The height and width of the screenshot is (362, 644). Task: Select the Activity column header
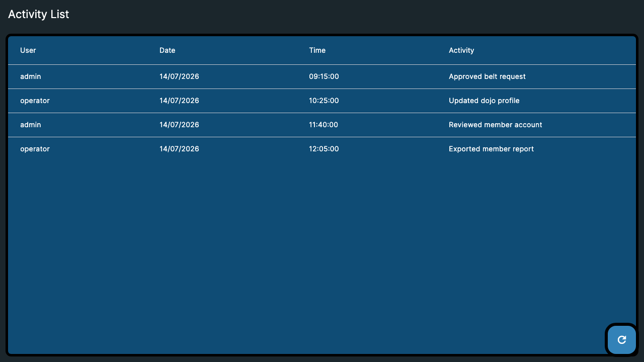(x=461, y=50)
